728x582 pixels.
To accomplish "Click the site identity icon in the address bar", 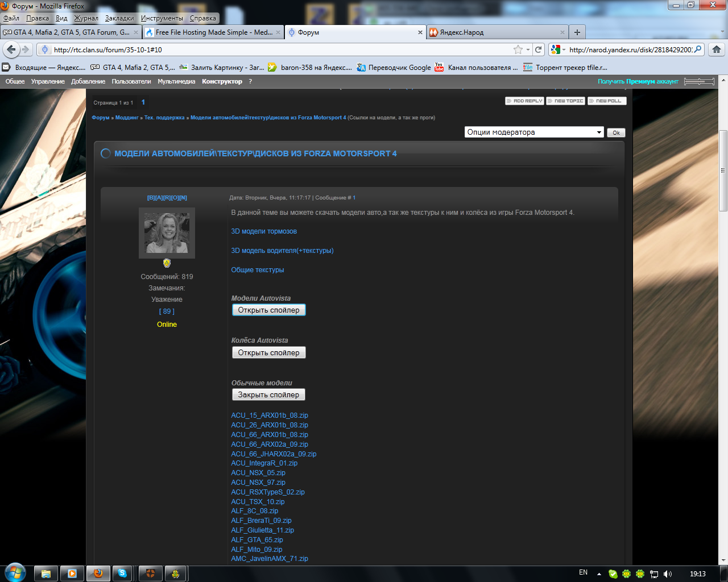I will pos(45,49).
